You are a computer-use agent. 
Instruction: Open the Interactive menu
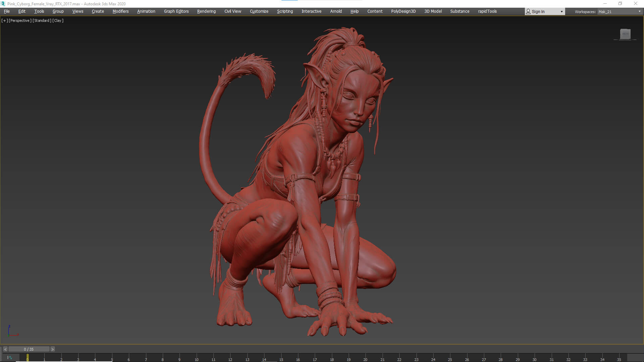tap(311, 11)
